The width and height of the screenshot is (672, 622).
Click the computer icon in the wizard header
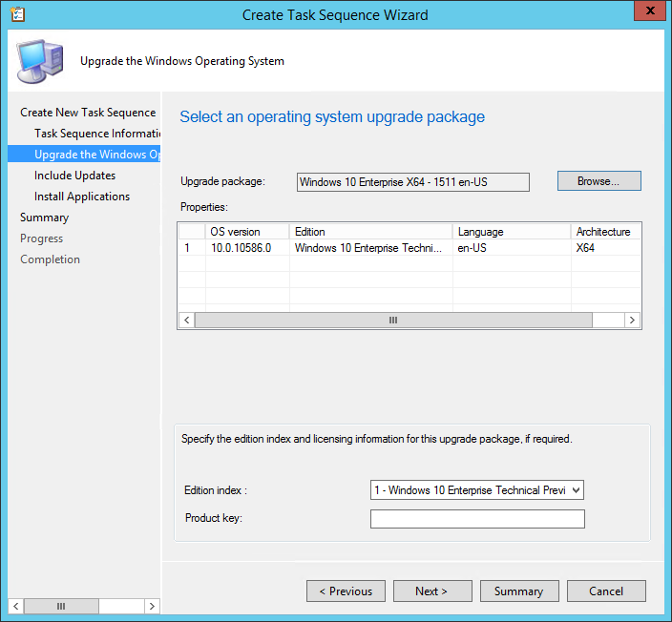40,61
